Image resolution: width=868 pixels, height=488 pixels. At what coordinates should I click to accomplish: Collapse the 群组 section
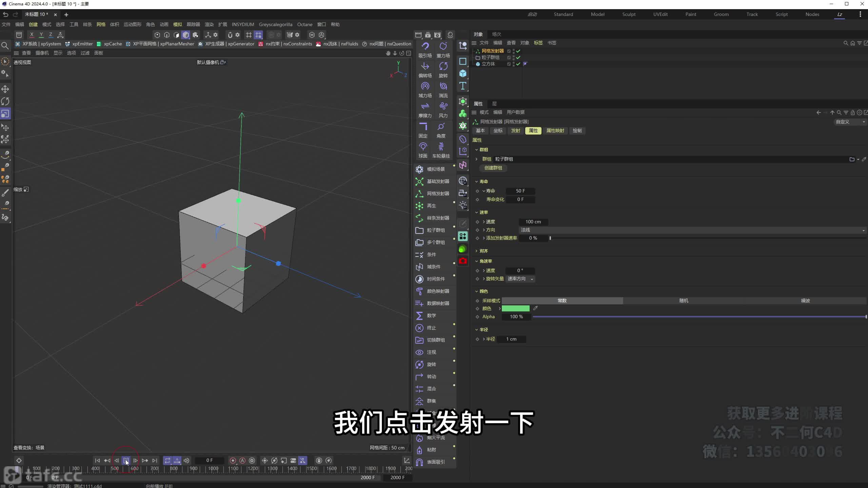476,149
